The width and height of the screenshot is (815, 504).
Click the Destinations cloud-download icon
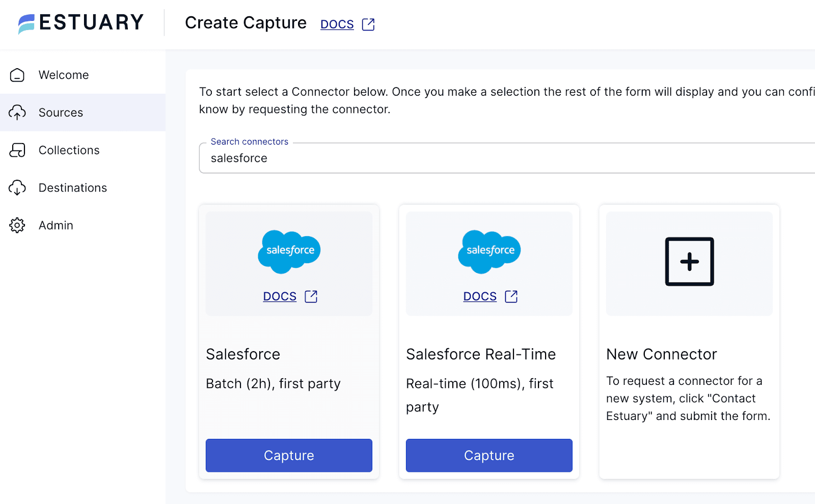click(17, 188)
